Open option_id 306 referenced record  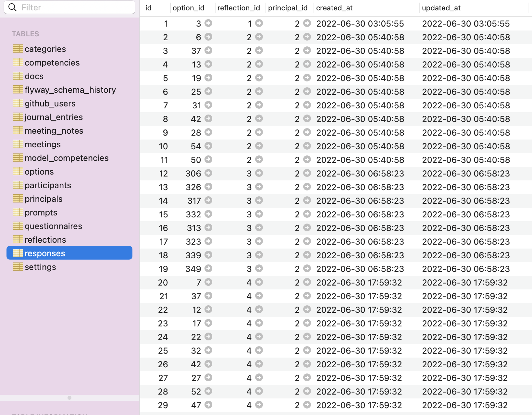tap(209, 174)
